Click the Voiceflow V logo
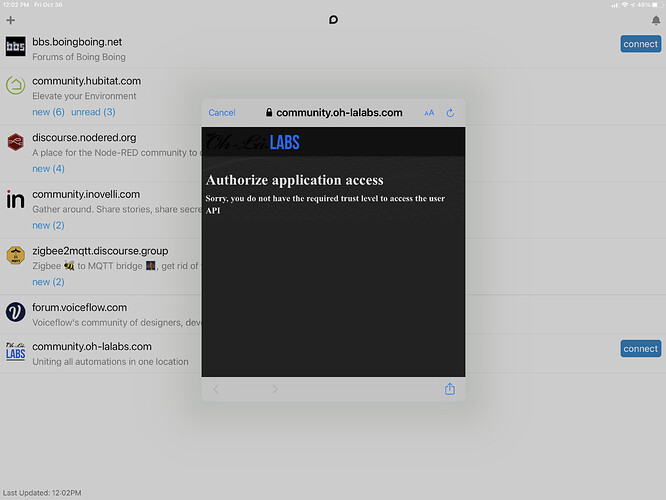This screenshot has height=500, width=666. click(x=16, y=312)
